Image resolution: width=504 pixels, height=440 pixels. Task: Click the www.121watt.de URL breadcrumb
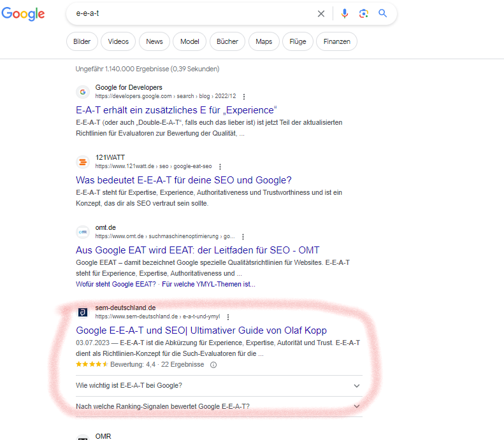[154, 166]
